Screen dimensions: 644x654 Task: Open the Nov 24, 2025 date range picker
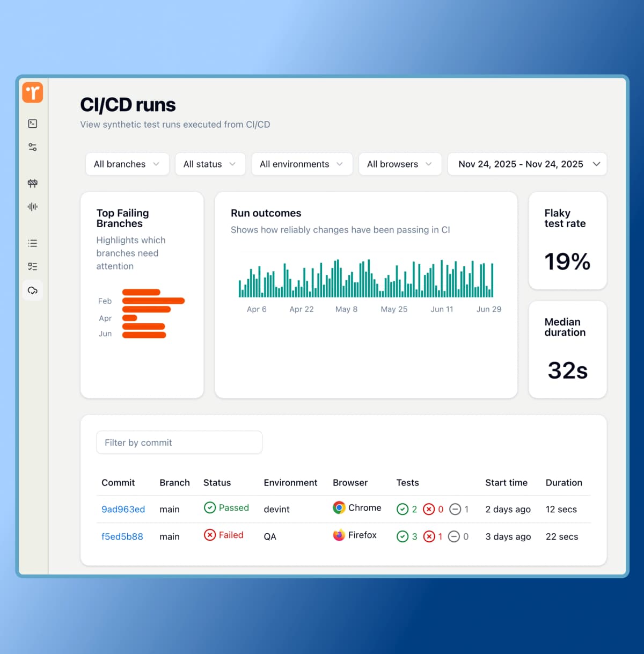click(528, 164)
